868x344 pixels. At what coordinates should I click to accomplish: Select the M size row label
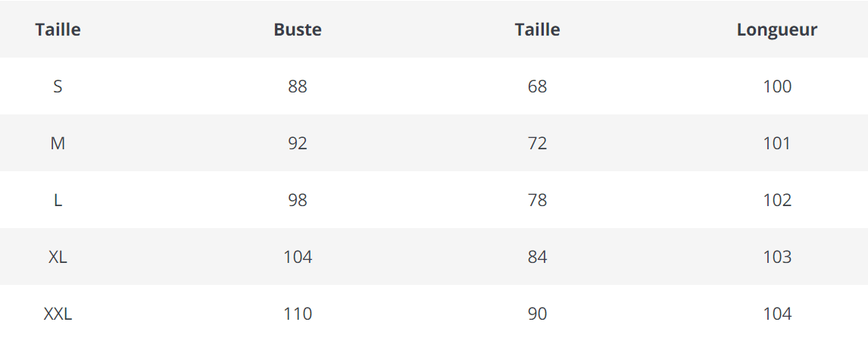click(58, 143)
